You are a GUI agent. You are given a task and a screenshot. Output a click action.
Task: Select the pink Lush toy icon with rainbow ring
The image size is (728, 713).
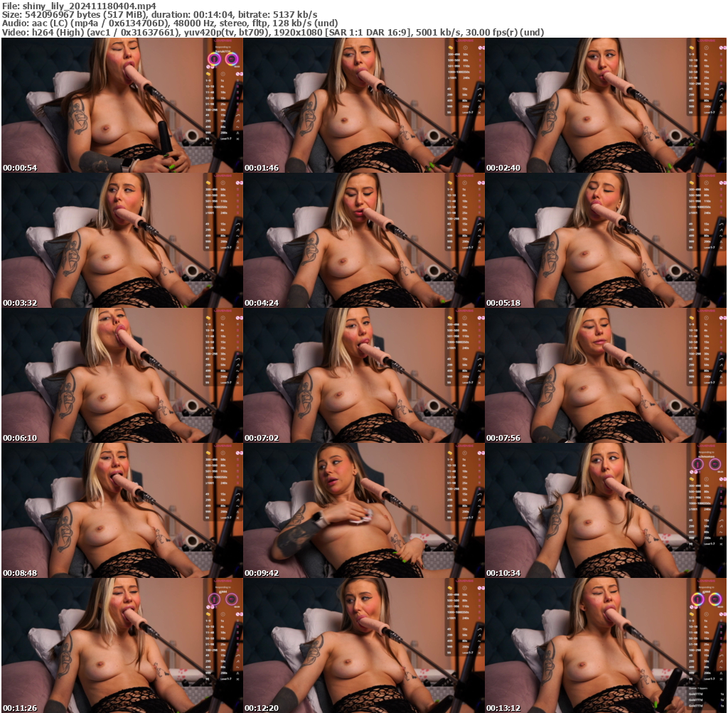pos(697,599)
